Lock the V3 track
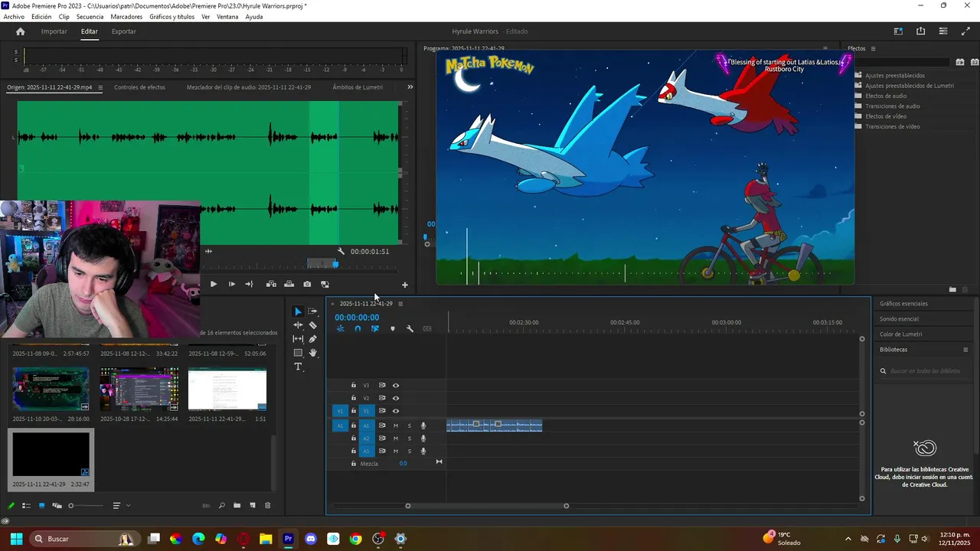Viewport: 980px width, 551px height. click(354, 386)
